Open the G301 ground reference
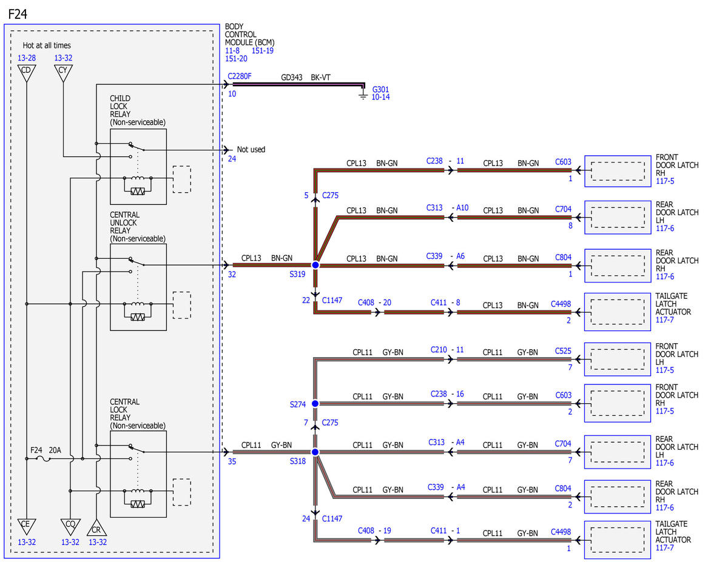 point(381,89)
